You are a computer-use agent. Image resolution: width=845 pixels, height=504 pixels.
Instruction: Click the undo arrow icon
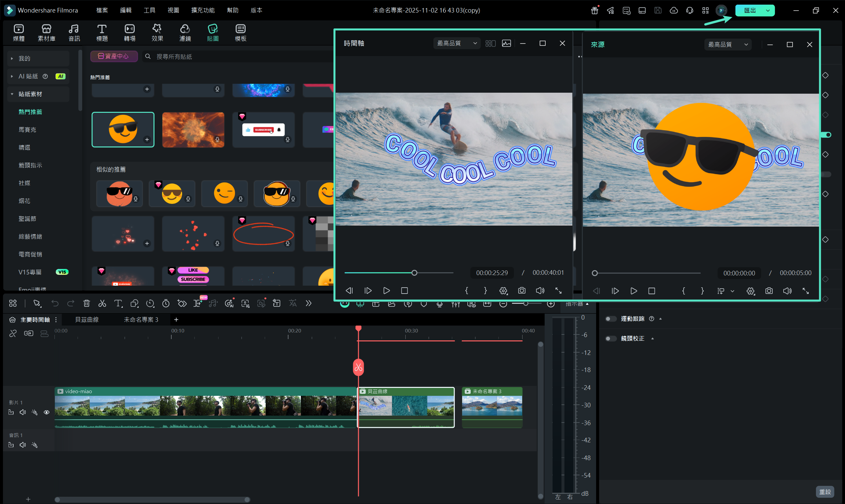pyautogui.click(x=55, y=303)
